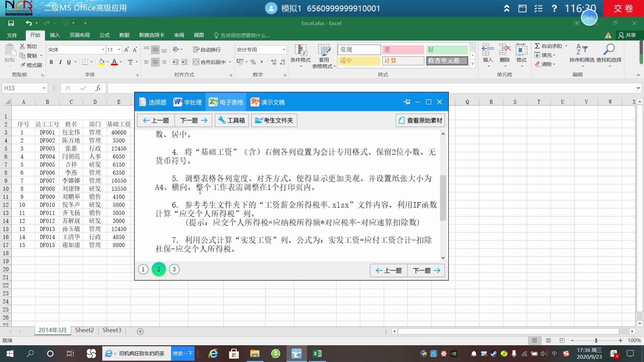Toggle Wrap Text (自动换行)
Viewport: 644px width, 362px height.
click(207, 50)
